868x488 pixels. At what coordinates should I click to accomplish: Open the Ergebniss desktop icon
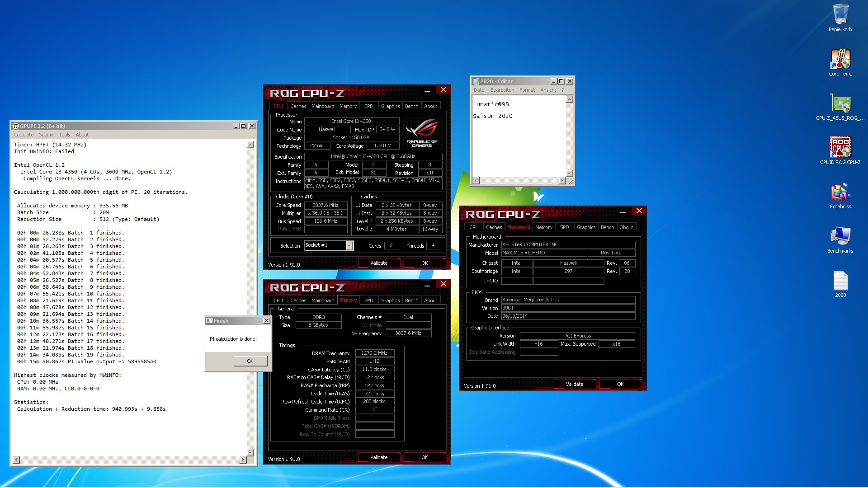[840, 195]
